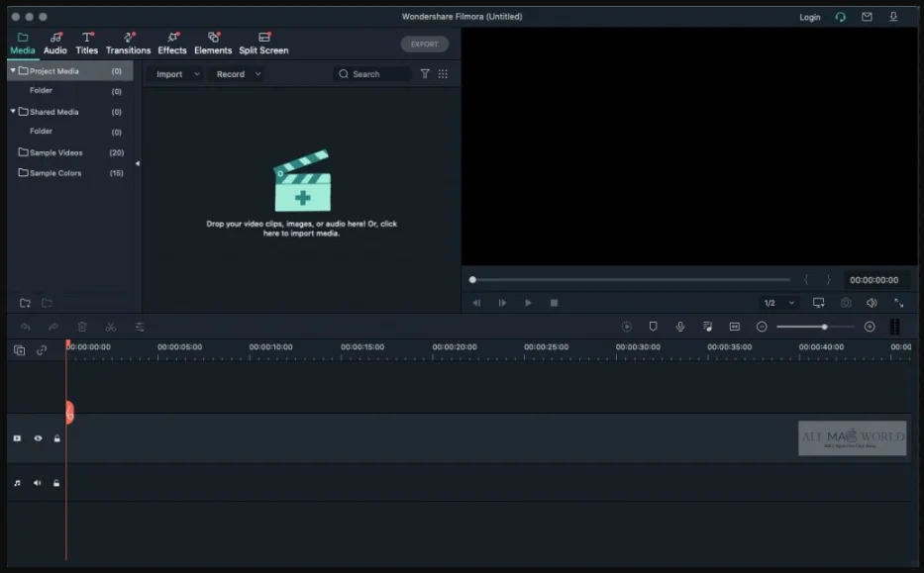Click the preview playback progress slider

pyautogui.click(x=630, y=280)
